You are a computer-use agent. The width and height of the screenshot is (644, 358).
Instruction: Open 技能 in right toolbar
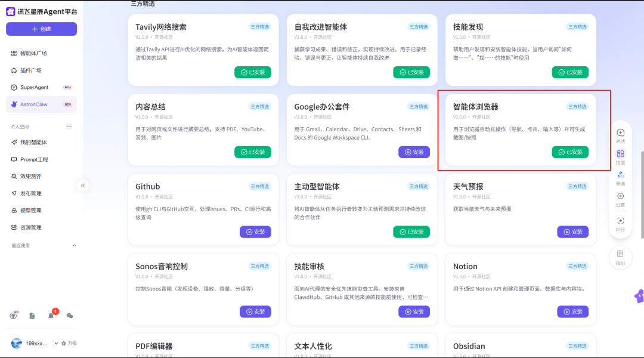pos(620,158)
